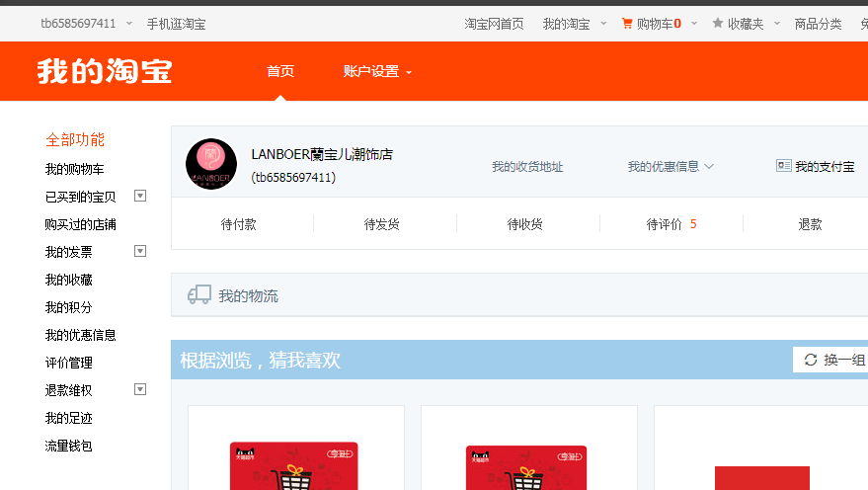Click the Alipay card icon
The image size is (868, 490).
(x=783, y=166)
